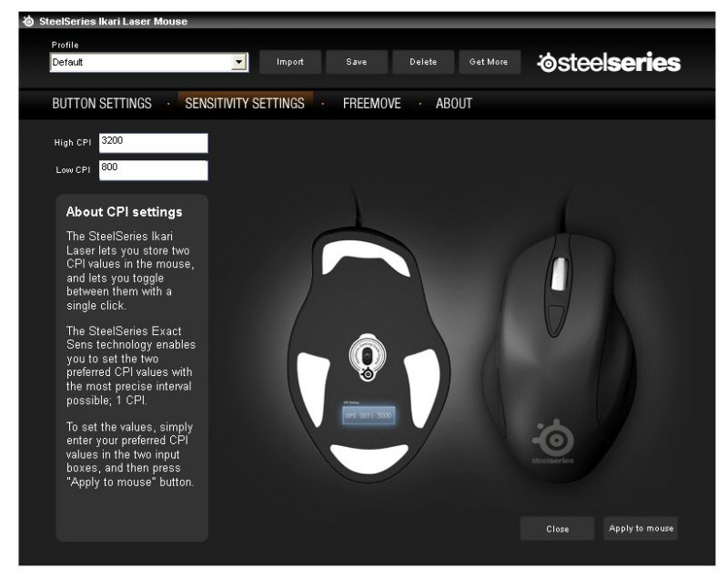Go to the FreeMove tab

coord(371,103)
